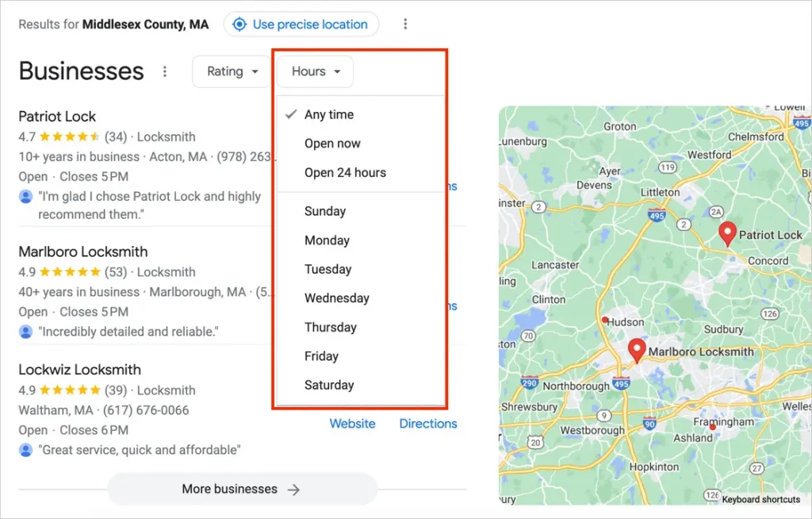Viewport: 812px width, 519px height.
Task: Click the Marlboro Locksmith label on the map
Action: click(x=701, y=352)
